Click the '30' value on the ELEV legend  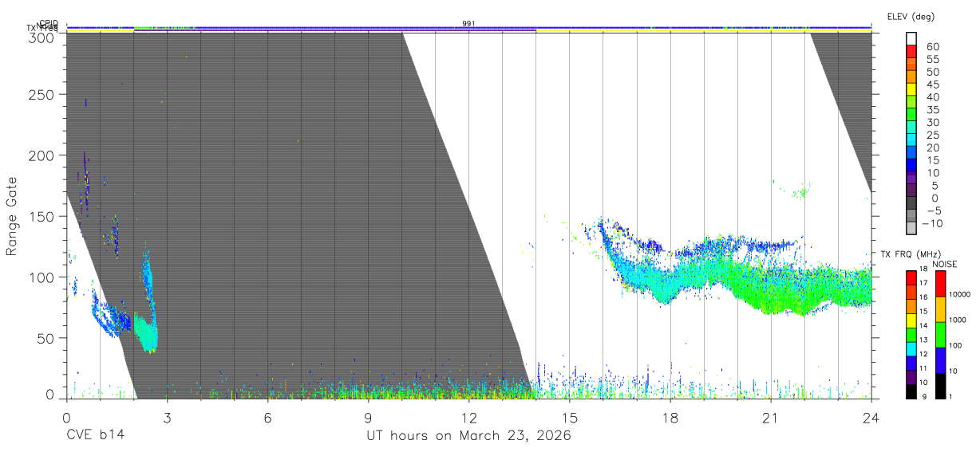point(932,122)
